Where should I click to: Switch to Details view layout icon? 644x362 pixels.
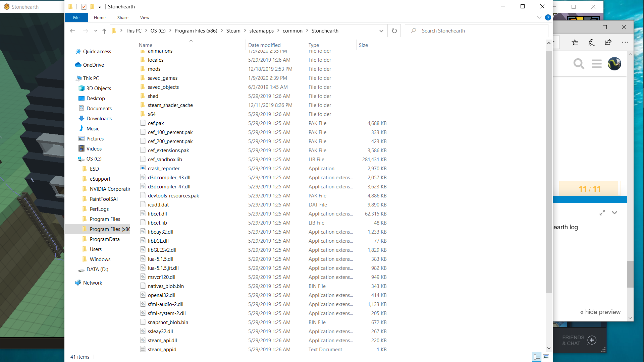(537, 357)
